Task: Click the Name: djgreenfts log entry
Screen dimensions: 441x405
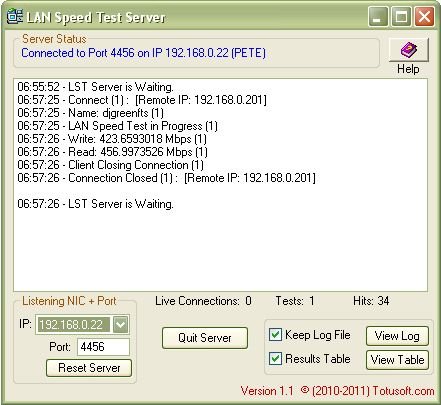Action: [x=90, y=113]
